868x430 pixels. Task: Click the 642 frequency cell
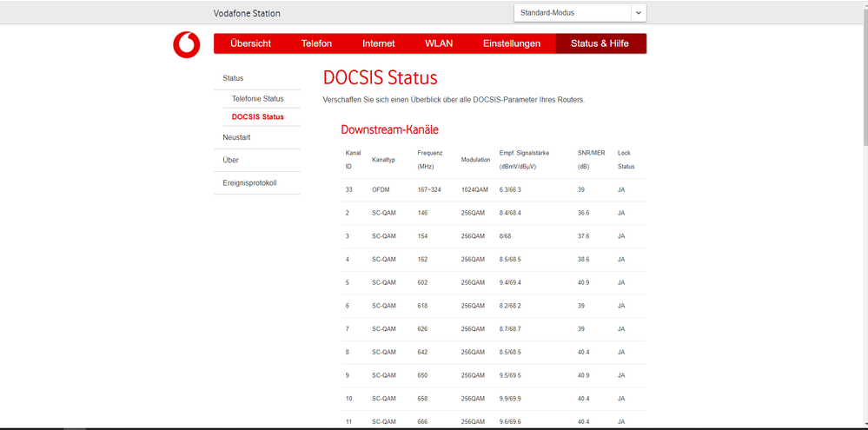coord(422,352)
